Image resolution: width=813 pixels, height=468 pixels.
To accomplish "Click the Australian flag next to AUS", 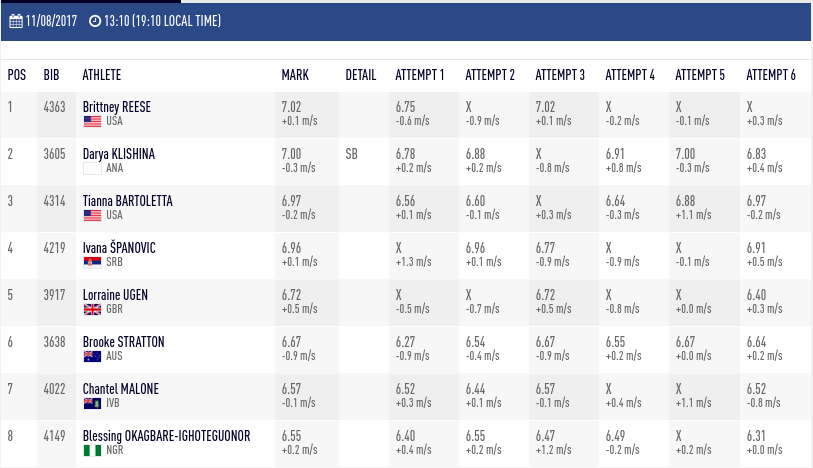I will tap(92, 357).
